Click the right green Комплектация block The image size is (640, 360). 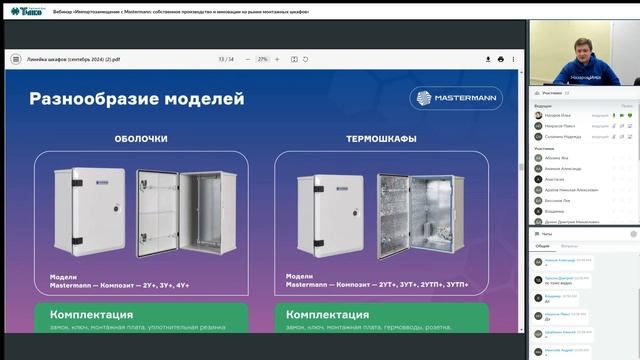point(382,318)
